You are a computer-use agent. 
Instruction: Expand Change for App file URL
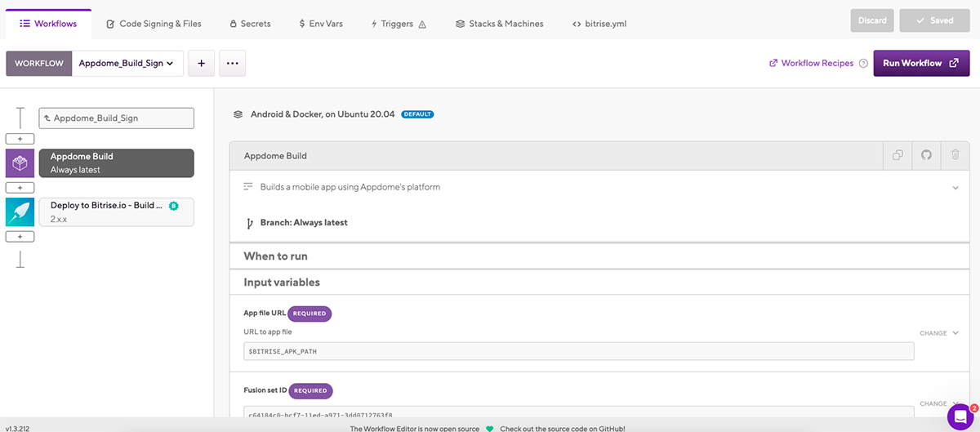pyautogui.click(x=938, y=333)
